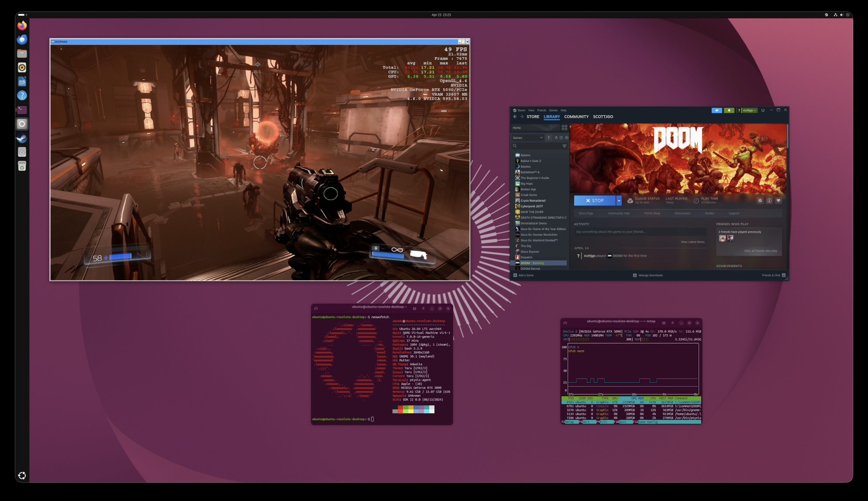868x501 pixels.
Task: Switch to the STORE tab
Action: click(x=533, y=117)
